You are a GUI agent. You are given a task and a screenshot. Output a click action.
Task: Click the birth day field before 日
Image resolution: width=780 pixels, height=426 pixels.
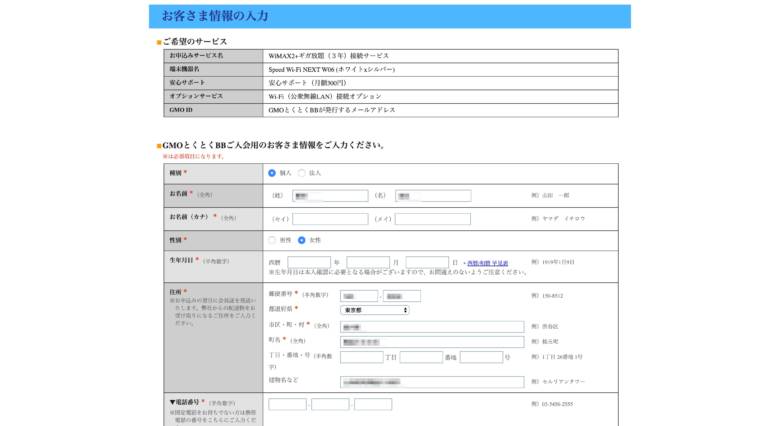[x=427, y=262]
